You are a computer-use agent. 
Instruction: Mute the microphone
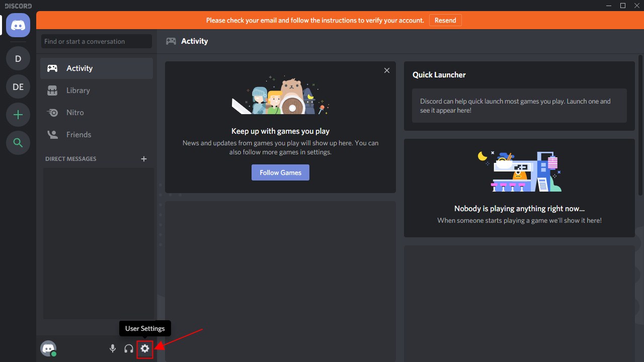tap(113, 348)
